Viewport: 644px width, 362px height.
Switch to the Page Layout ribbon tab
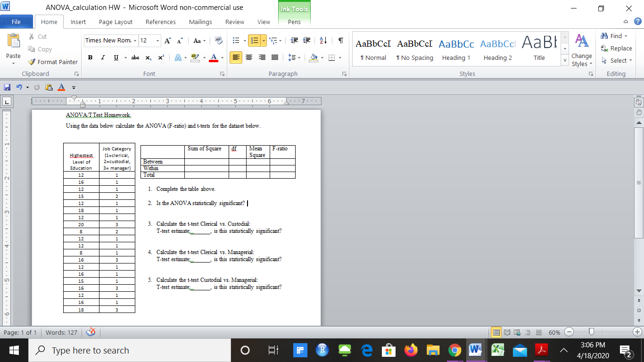coord(116,22)
